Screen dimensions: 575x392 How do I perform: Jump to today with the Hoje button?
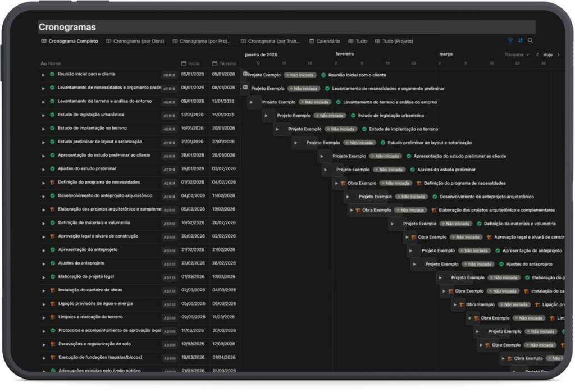(x=547, y=55)
